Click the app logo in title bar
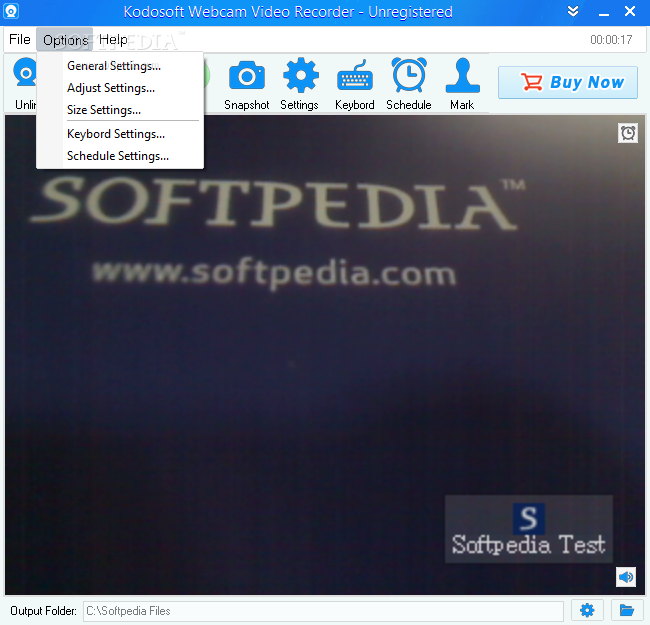The image size is (650, 625). (11, 11)
